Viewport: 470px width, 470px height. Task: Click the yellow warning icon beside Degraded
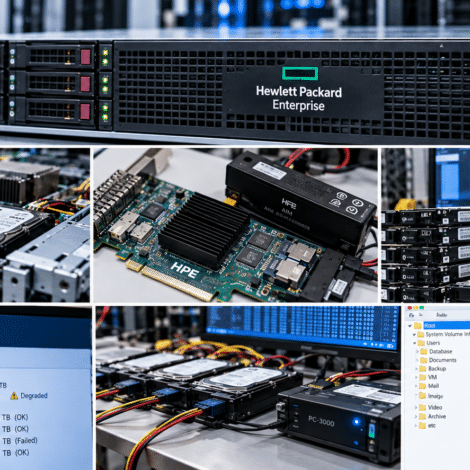[x=14, y=396]
